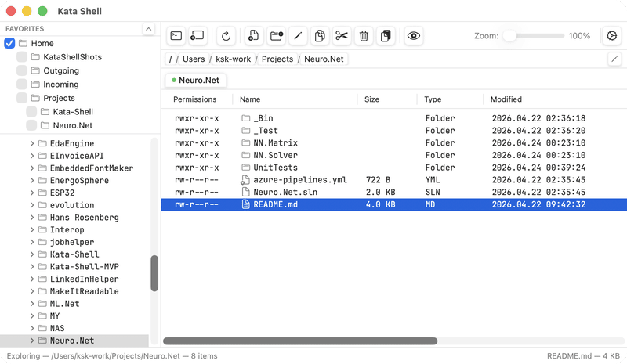The image size is (627, 364).
Task: Check the Incoming favorite checkbox
Action: (x=22, y=85)
